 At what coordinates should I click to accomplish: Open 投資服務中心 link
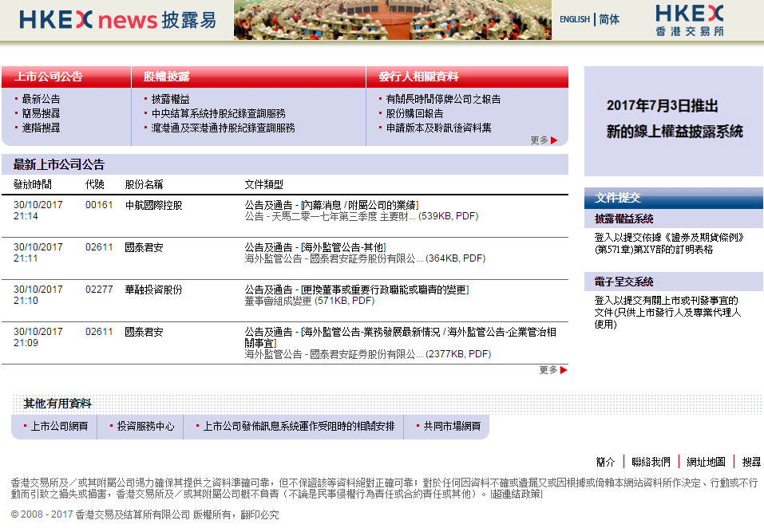(x=145, y=427)
